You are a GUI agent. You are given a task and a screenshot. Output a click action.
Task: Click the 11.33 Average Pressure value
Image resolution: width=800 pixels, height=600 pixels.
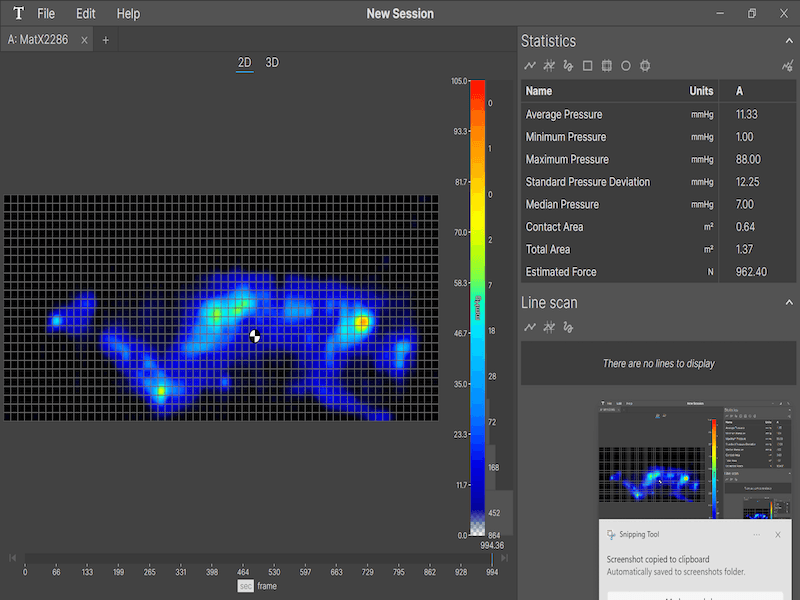[x=746, y=114]
